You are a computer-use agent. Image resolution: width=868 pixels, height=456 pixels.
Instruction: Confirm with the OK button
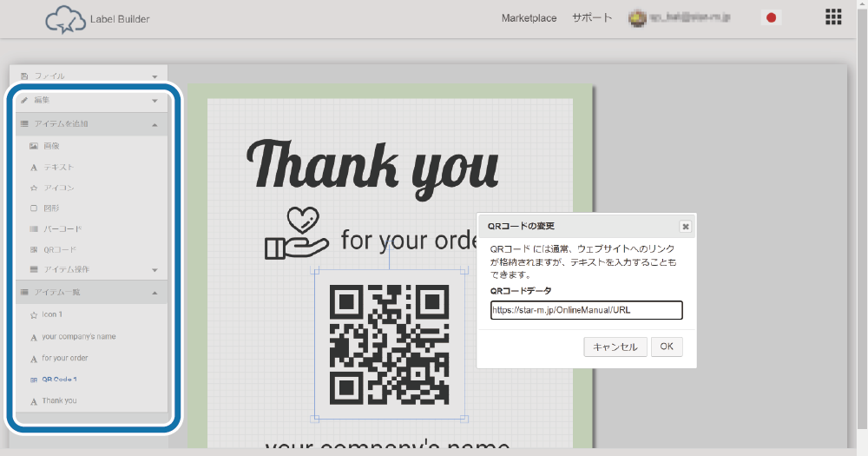tap(667, 347)
